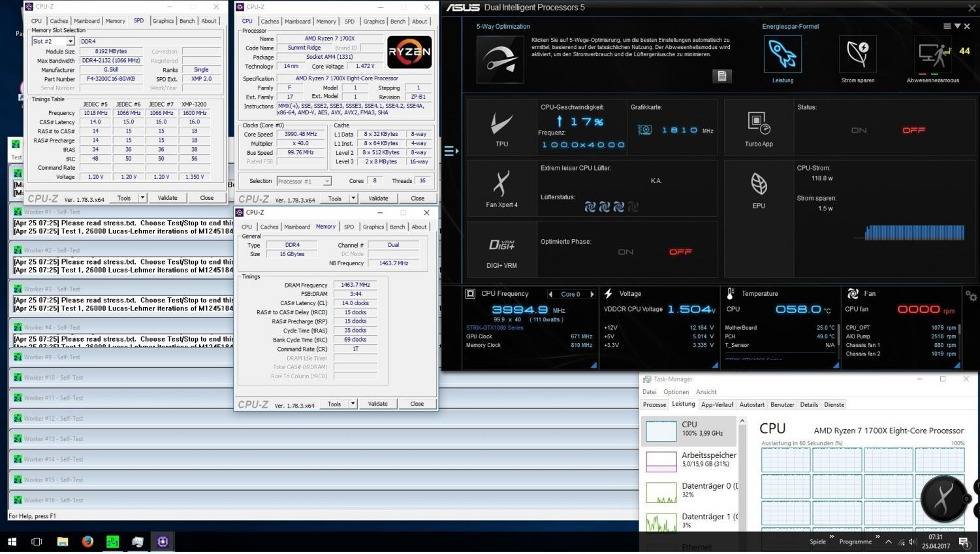This screenshot has height=554, width=980.
Task: Choose the Abwesenheitsmodus away mode icon
Action: pyautogui.click(x=932, y=54)
